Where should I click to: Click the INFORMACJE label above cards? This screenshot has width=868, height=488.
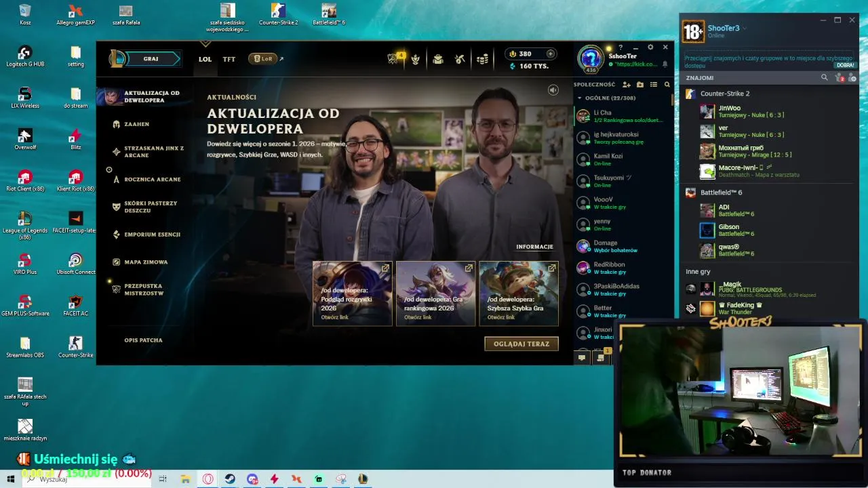point(534,247)
